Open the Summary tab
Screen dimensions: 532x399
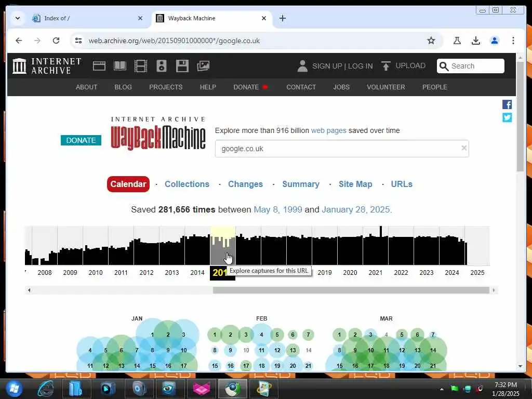[301, 184]
